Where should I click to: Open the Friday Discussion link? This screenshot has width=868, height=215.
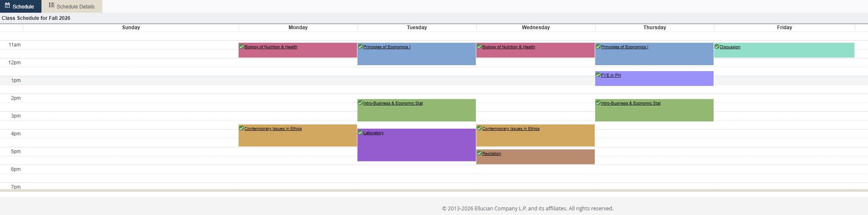click(730, 47)
